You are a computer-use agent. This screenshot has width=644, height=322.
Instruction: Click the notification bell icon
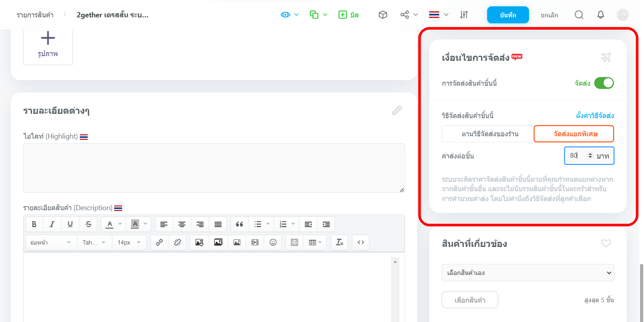tap(601, 15)
